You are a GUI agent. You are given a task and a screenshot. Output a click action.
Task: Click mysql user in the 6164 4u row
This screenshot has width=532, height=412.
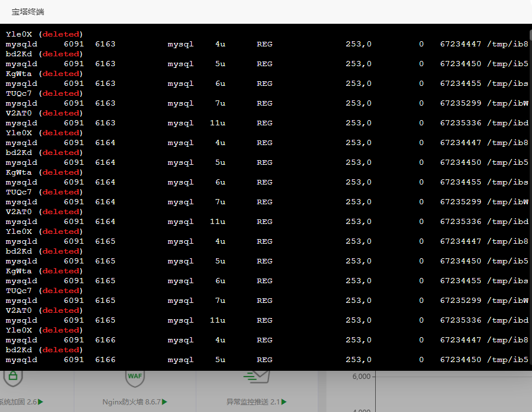click(x=181, y=143)
